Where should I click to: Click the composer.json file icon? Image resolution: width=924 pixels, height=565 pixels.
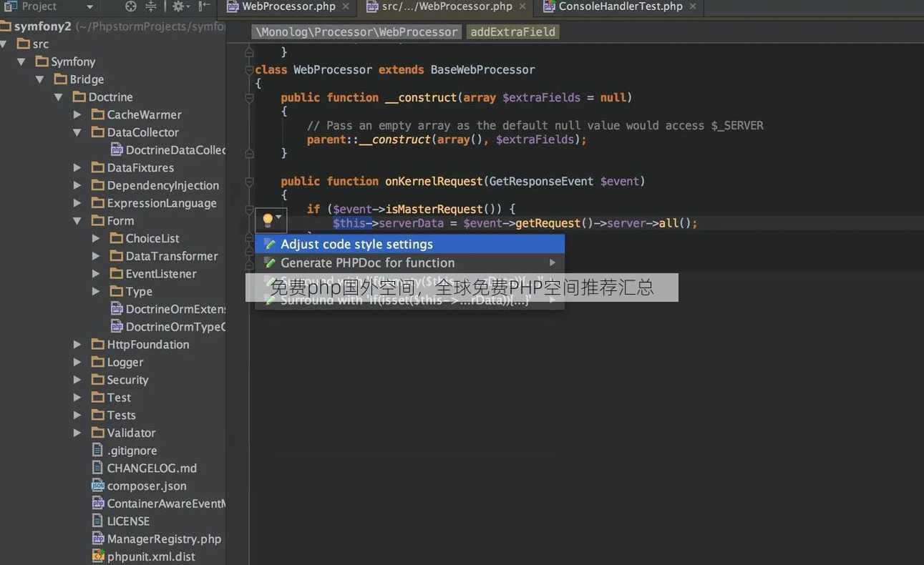[x=98, y=486]
